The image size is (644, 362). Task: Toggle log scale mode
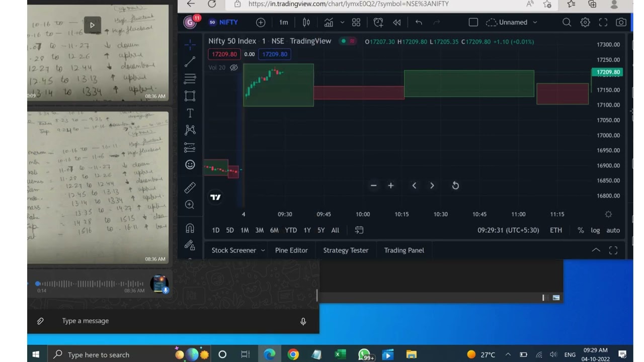[595, 230]
